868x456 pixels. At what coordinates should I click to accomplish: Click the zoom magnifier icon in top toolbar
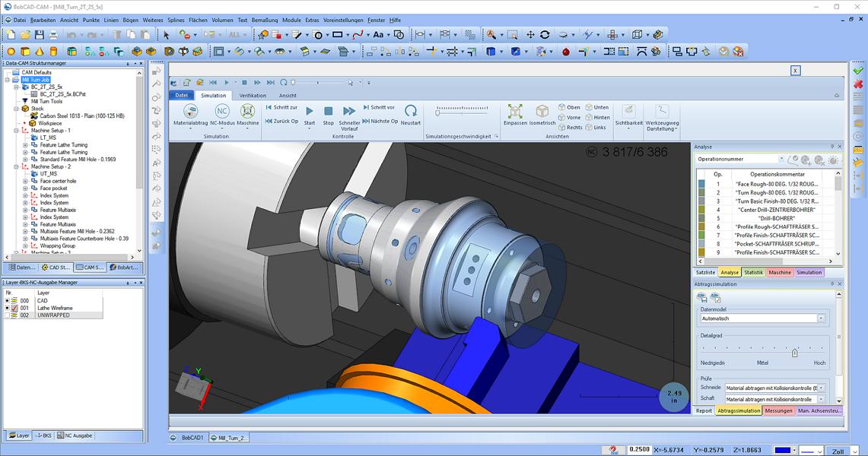tap(491, 34)
